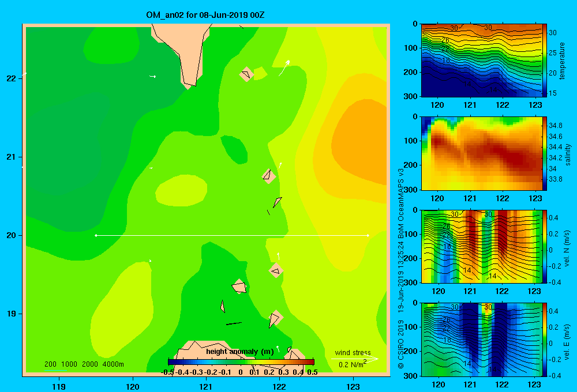Click the 'height anomaly (m)' label

coord(240,352)
